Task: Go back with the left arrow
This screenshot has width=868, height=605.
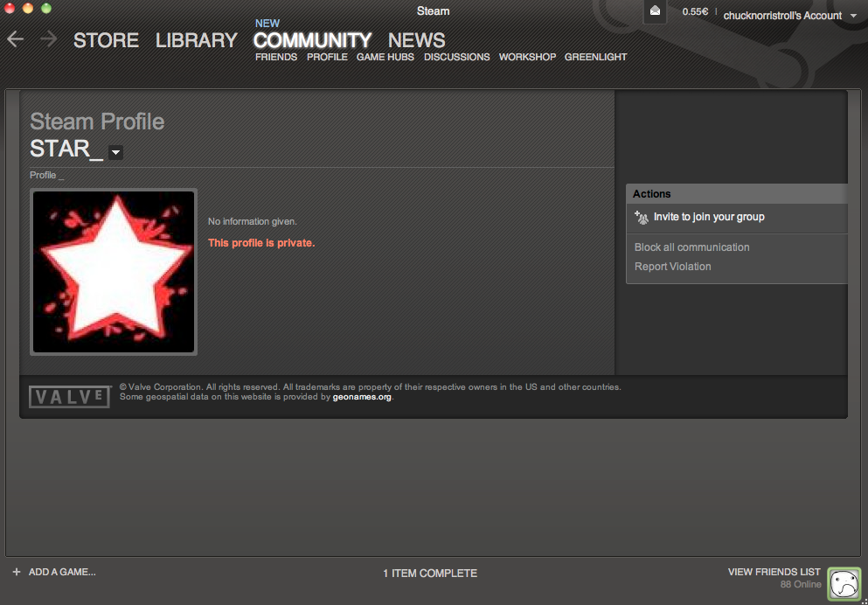Action: (x=16, y=39)
